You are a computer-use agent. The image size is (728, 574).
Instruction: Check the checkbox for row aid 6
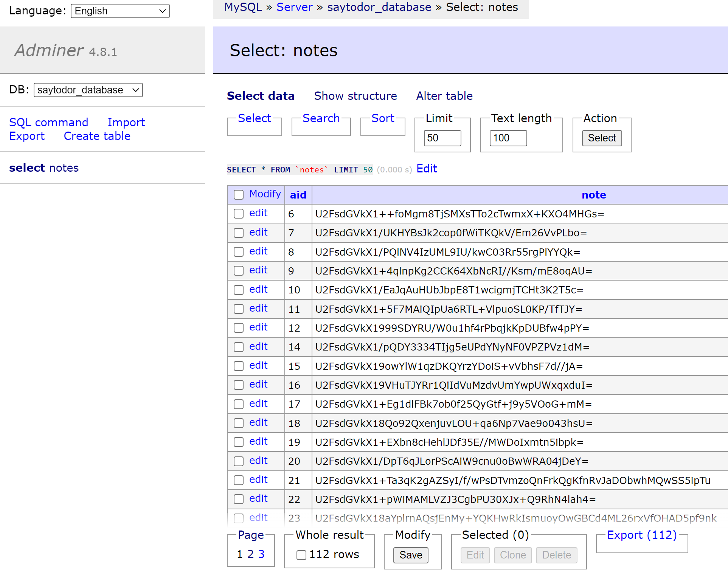coord(238,214)
